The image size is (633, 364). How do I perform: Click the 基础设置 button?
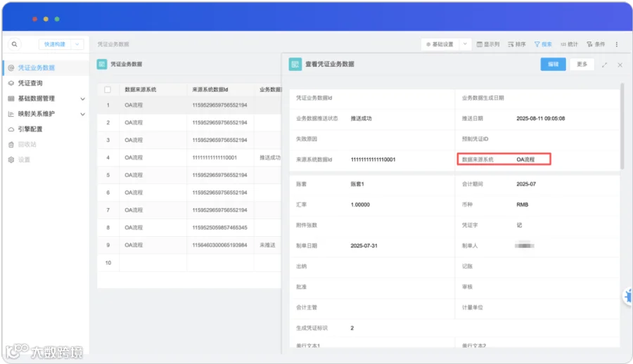click(440, 44)
